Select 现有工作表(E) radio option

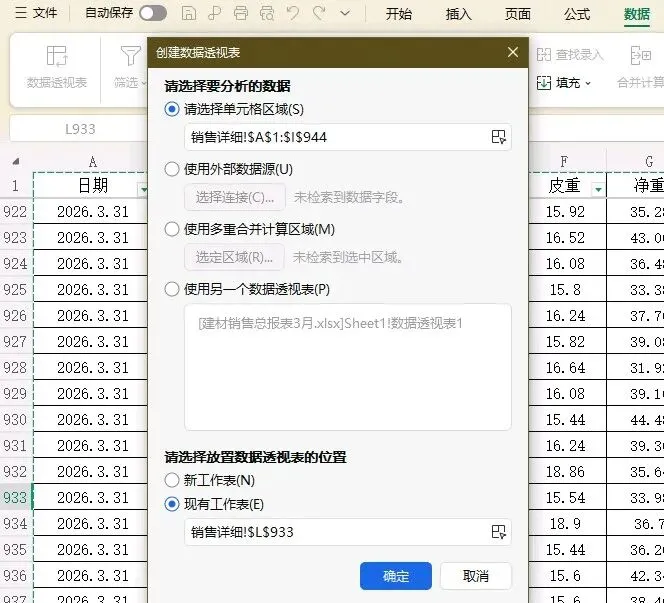(x=172, y=504)
